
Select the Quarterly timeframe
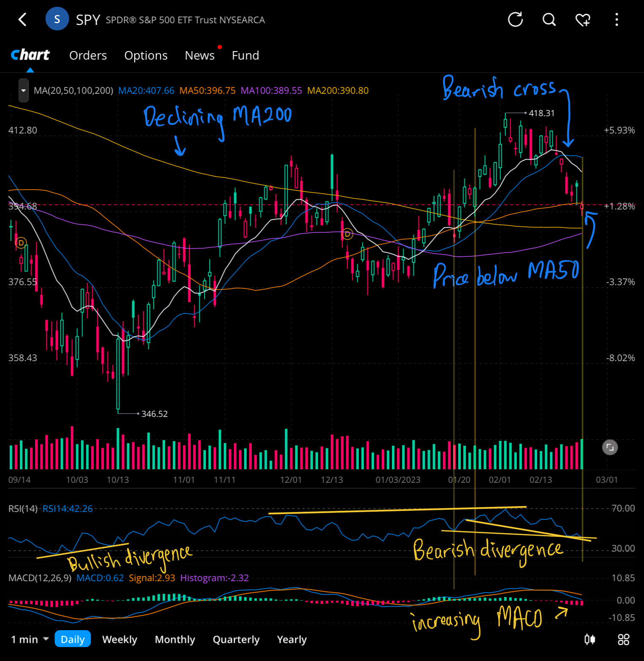tap(236, 639)
